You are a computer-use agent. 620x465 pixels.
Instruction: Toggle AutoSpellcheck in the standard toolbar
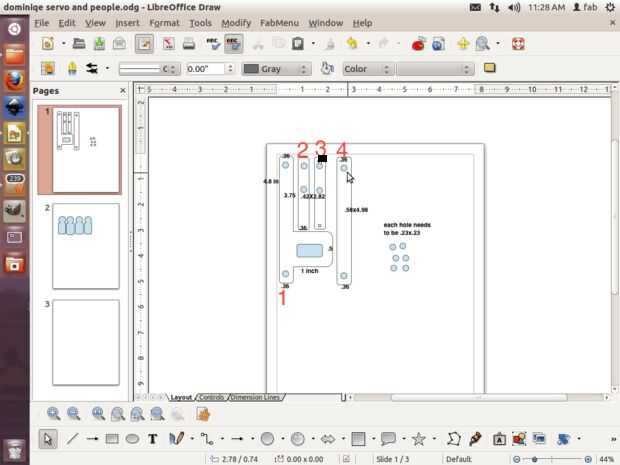233,43
